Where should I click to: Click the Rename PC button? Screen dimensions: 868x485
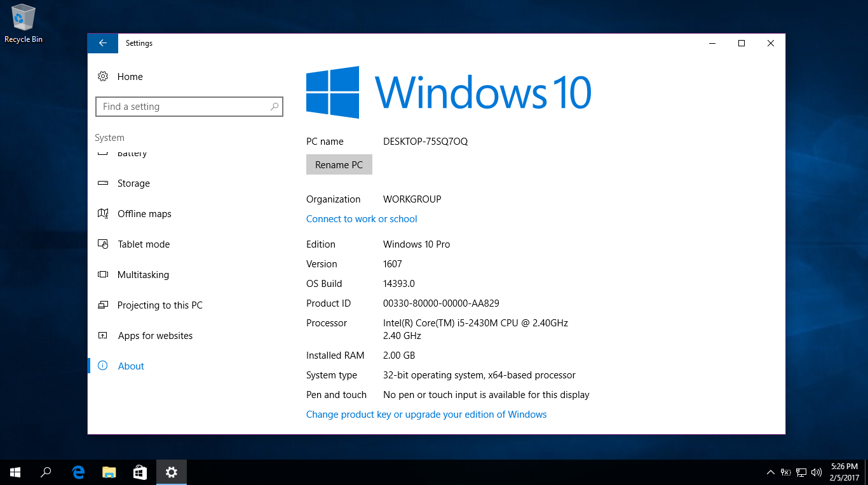(x=339, y=165)
